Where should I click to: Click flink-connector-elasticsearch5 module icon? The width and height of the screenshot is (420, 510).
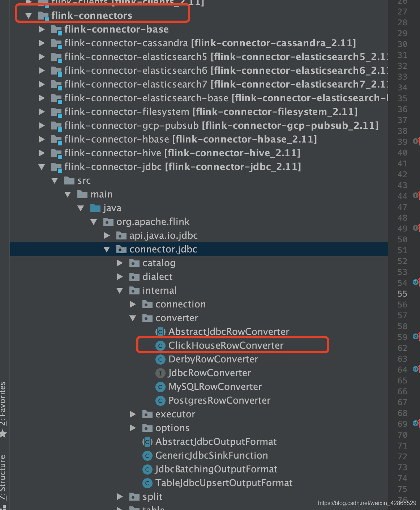[56, 57]
